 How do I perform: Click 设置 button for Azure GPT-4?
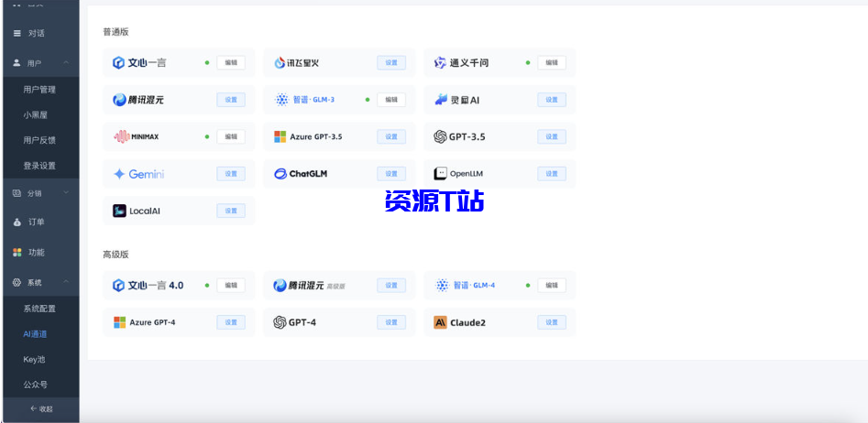point(231,322)
